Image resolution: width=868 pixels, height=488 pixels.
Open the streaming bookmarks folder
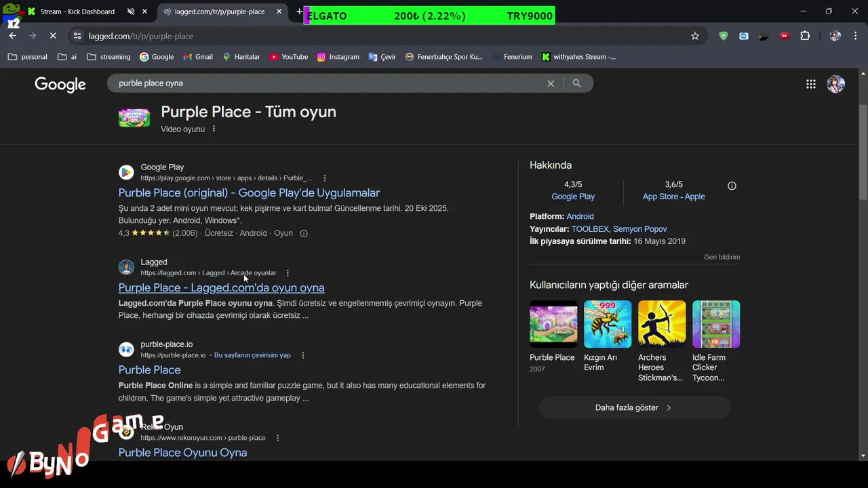[108, 57]
